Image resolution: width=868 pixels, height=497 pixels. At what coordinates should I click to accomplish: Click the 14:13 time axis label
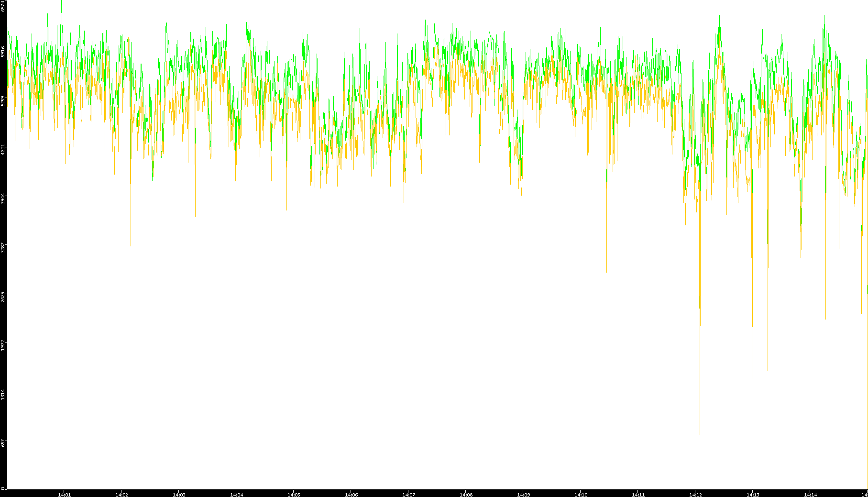pyautogui.click(x=753, y=495)
